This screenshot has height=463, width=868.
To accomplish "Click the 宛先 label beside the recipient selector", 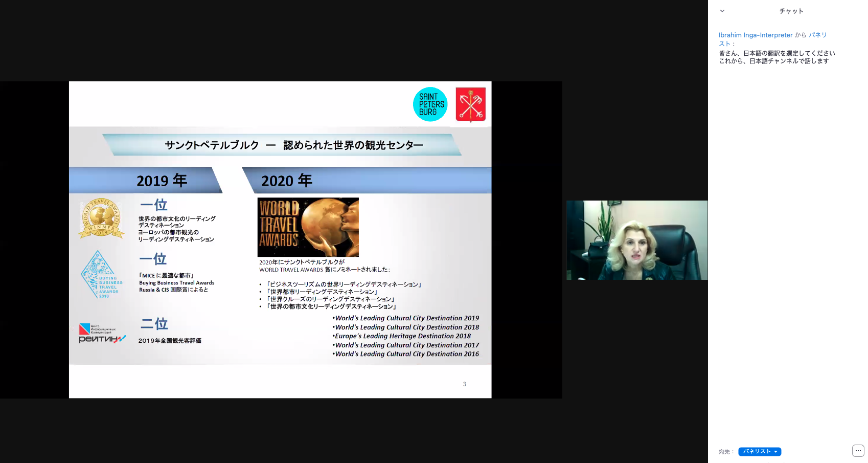I will [725, 452].
